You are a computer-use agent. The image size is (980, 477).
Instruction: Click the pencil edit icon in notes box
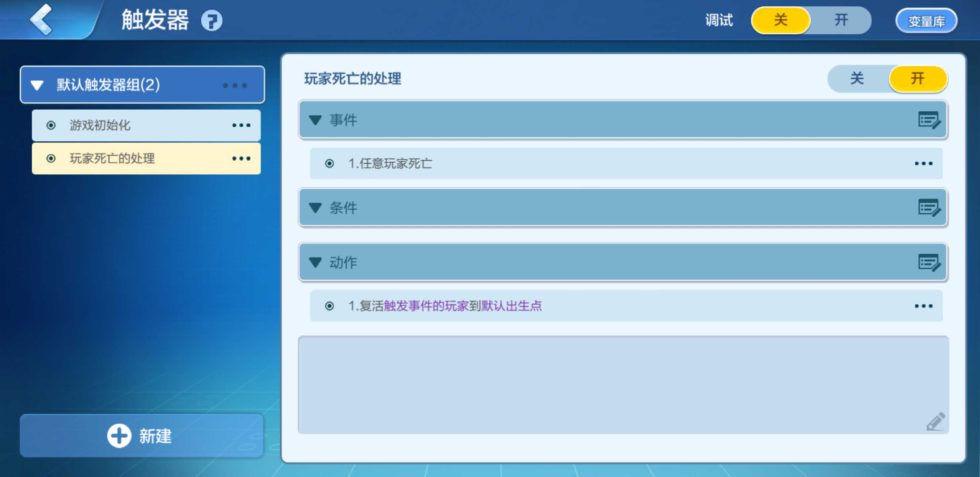click(936, 421)
